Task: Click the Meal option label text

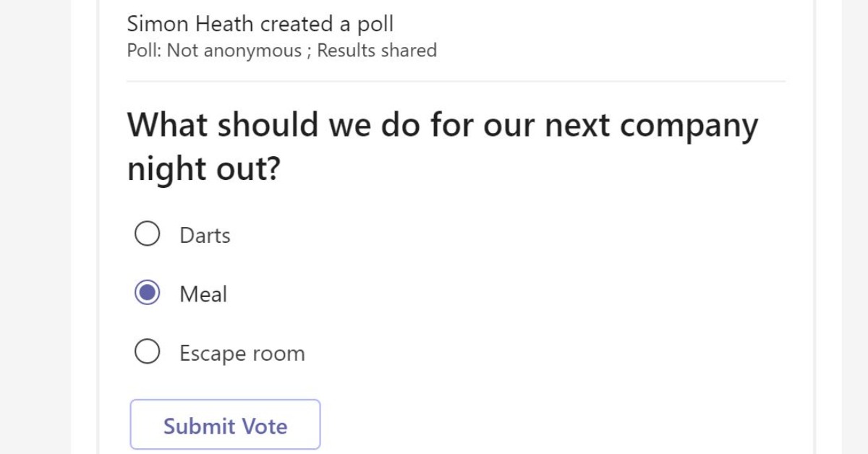Action: tap(203, 294)
